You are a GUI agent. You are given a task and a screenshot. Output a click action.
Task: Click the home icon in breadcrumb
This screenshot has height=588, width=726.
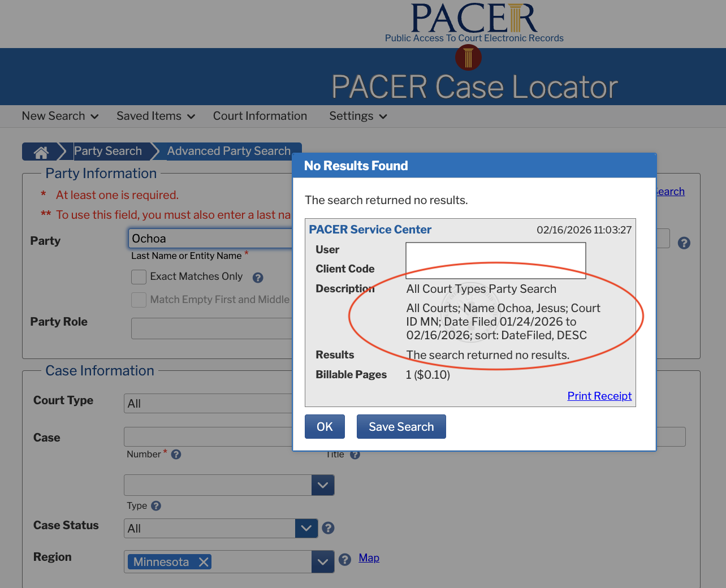point(41,152)
